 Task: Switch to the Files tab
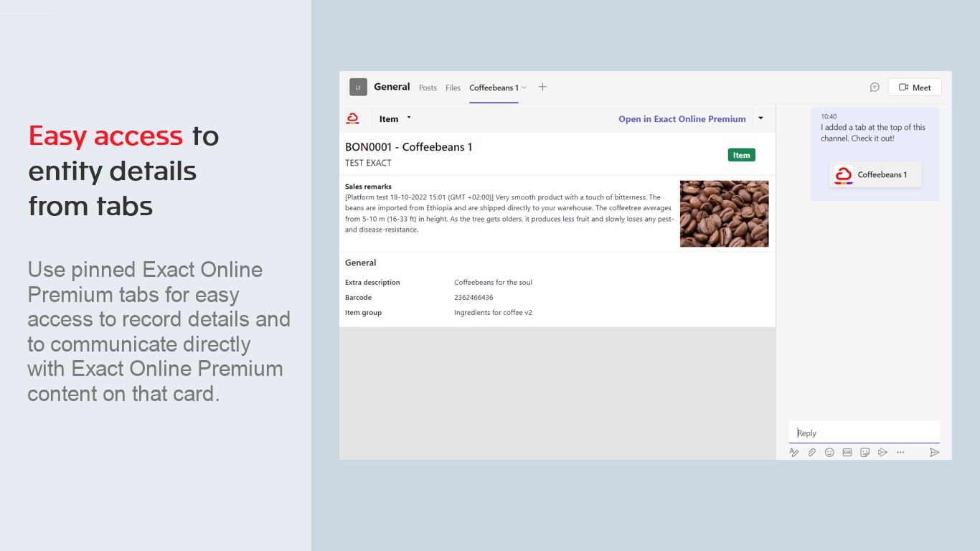[x=453, y=88]
